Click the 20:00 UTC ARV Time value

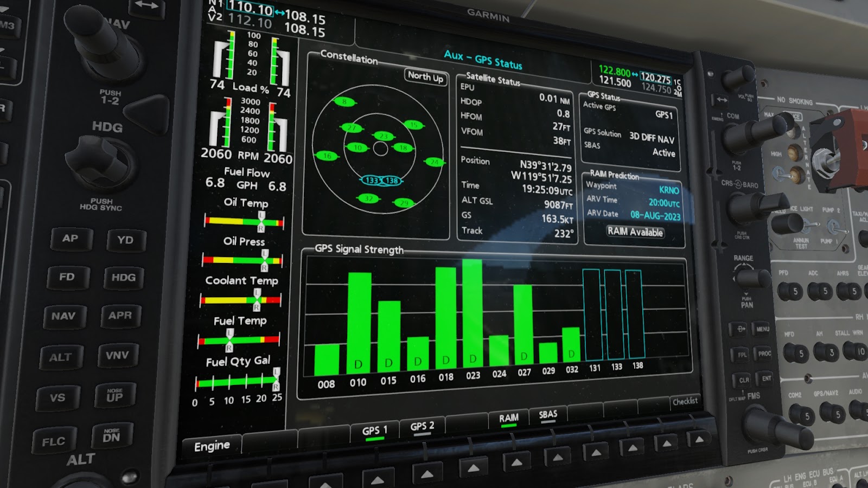click(x=664, y=203)
